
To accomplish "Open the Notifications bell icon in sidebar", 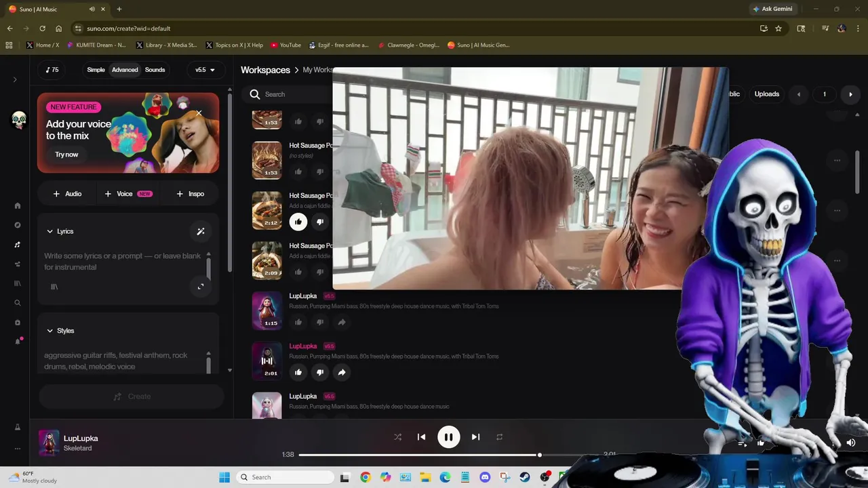I will pyautogui.click(x=18, y=341).
